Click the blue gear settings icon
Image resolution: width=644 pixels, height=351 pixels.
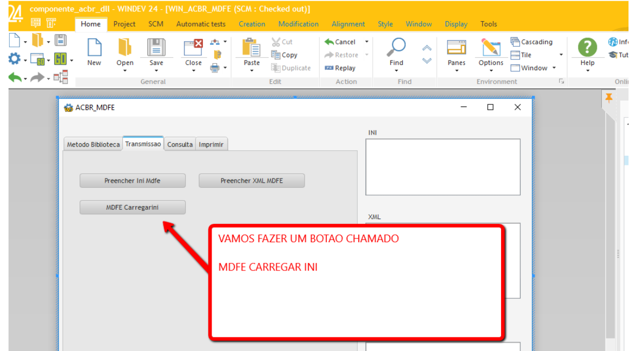(x=15, y=59)
